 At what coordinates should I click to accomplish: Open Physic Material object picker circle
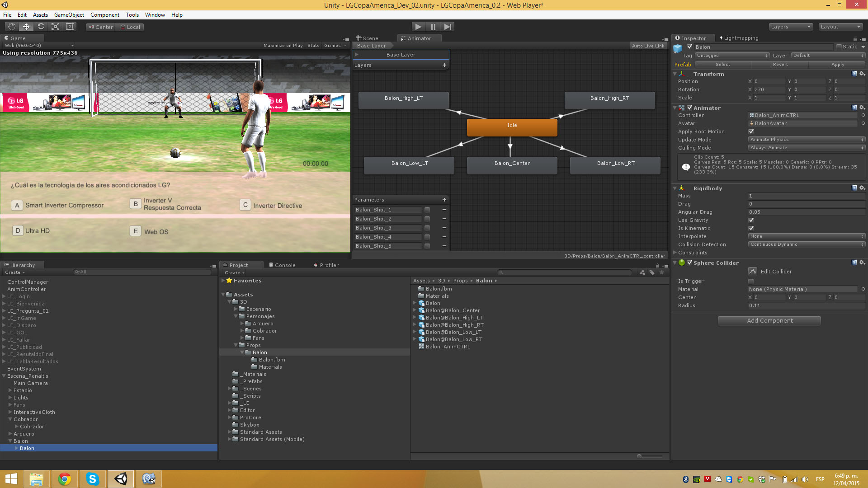coord(863,289)
